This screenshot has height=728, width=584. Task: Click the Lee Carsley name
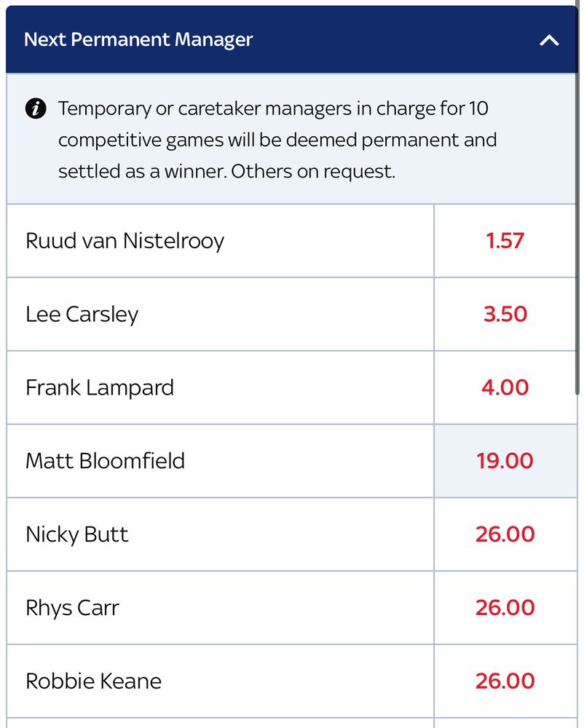pos(82,314)
